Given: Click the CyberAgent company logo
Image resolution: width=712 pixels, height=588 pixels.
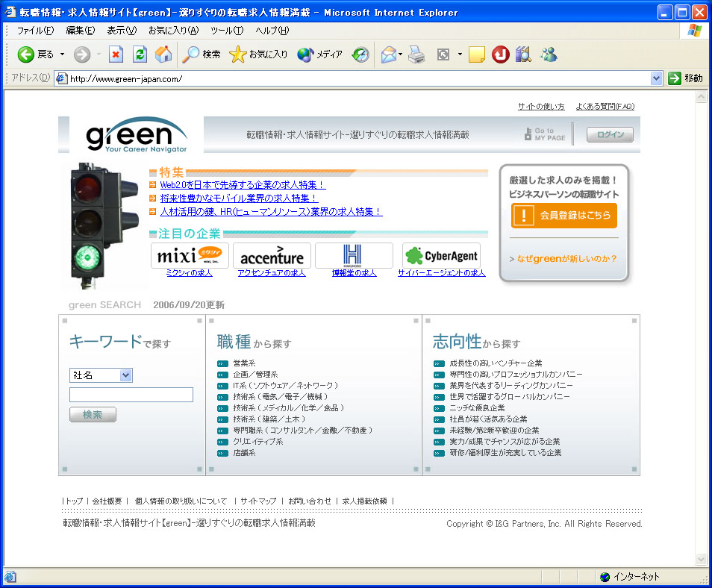Looking at the screenshot, I should (441, 256).
